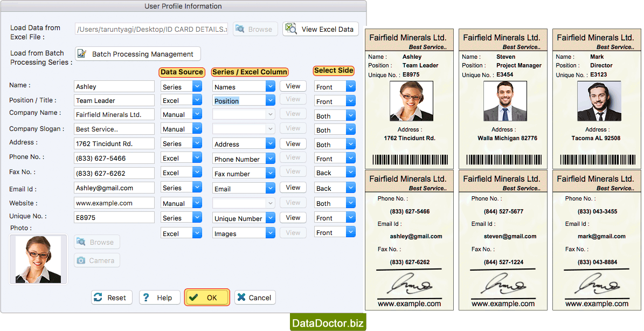
Task: Click View button in the Address row
Action: (293, 144)
